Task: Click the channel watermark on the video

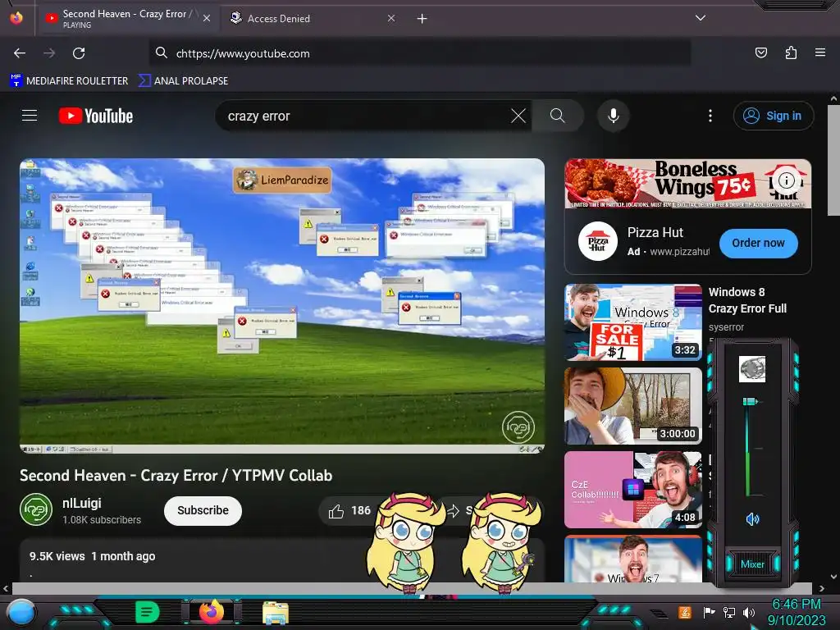Action: click(518, 427)
